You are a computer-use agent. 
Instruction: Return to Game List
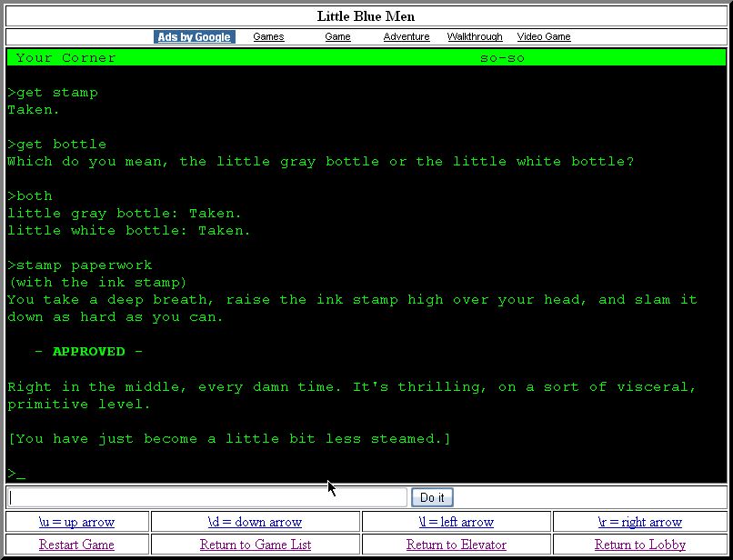coord(255,545)
